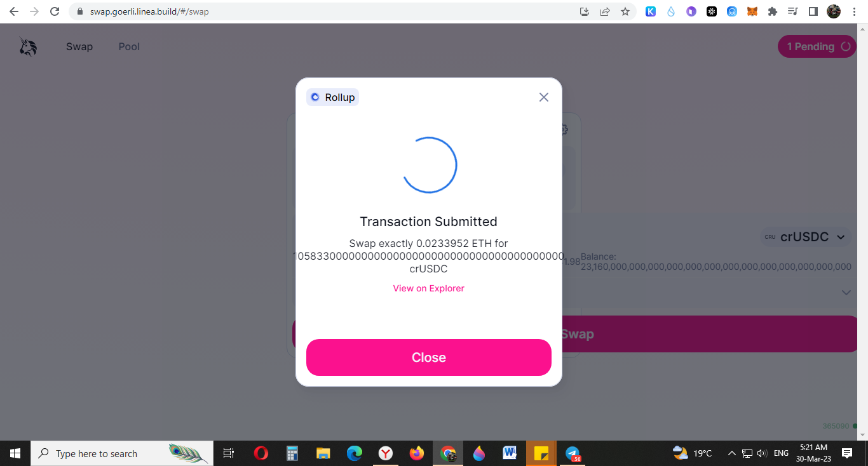Screen dimensions: 868x466
Task: Expand the crUSDC token dropdown
Action: point(806,237)
